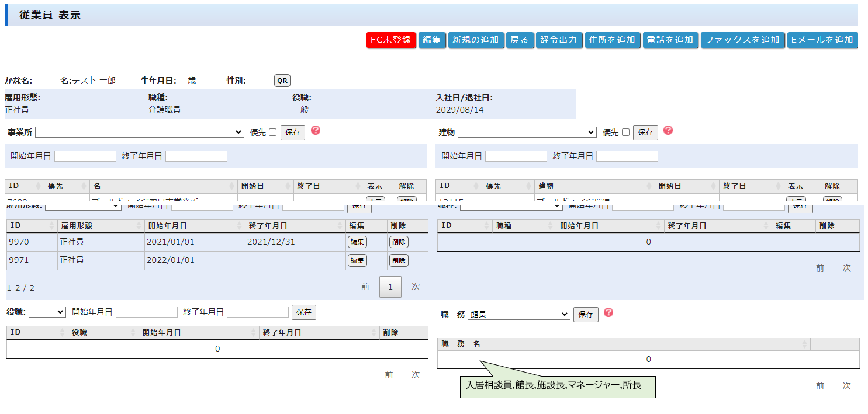Click 編集 for employment record 9970

tap(357, 242)
